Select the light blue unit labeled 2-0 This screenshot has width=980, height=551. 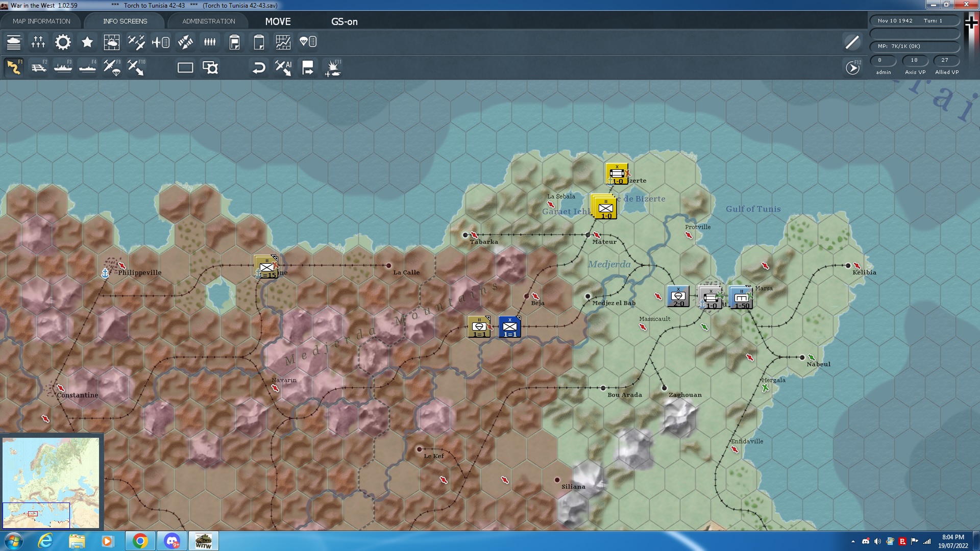pos(678,296)
